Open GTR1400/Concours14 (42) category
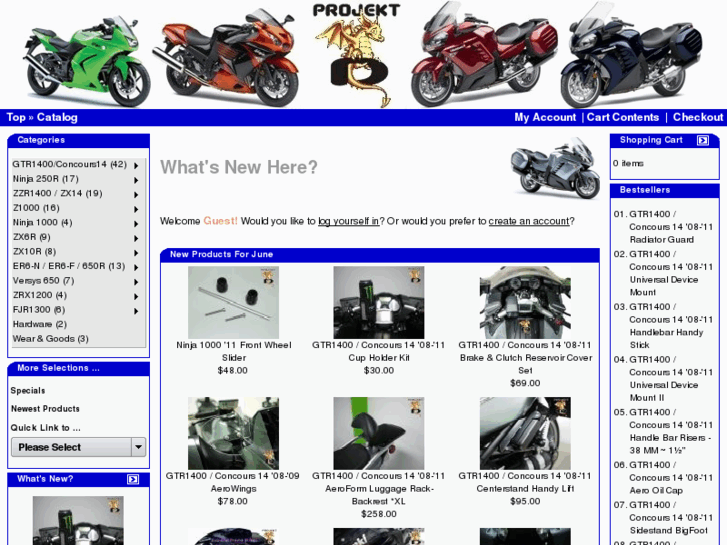Screen dimensions: 727x545 point(70,164)
